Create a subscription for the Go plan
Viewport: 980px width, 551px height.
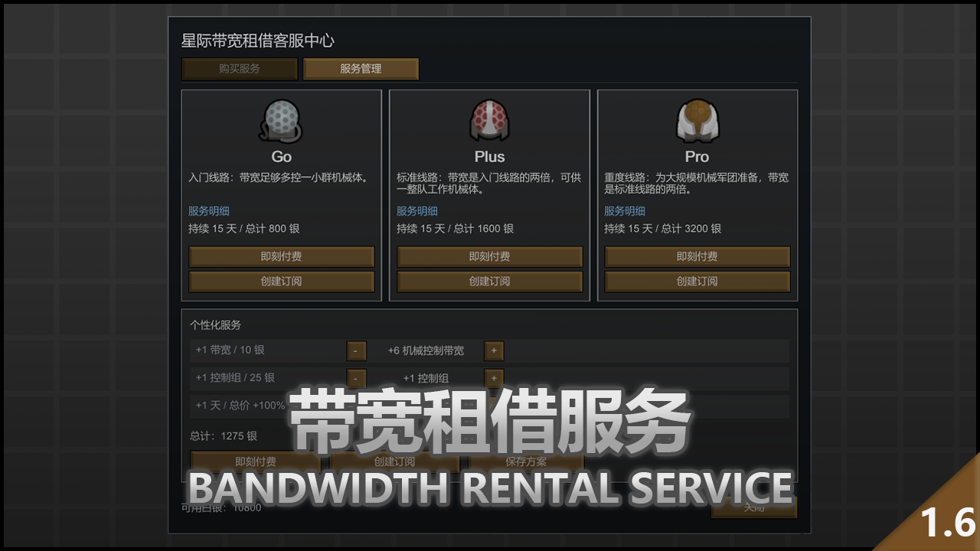281,281
